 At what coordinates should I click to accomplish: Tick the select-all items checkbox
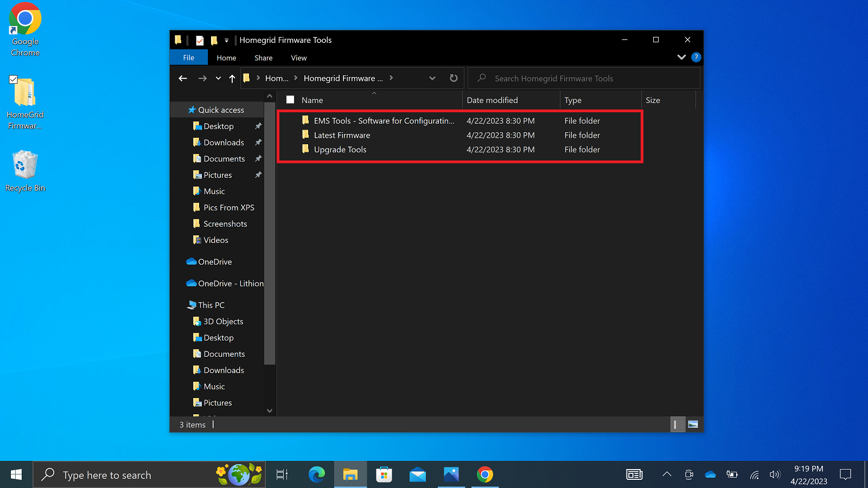[290, 100]
